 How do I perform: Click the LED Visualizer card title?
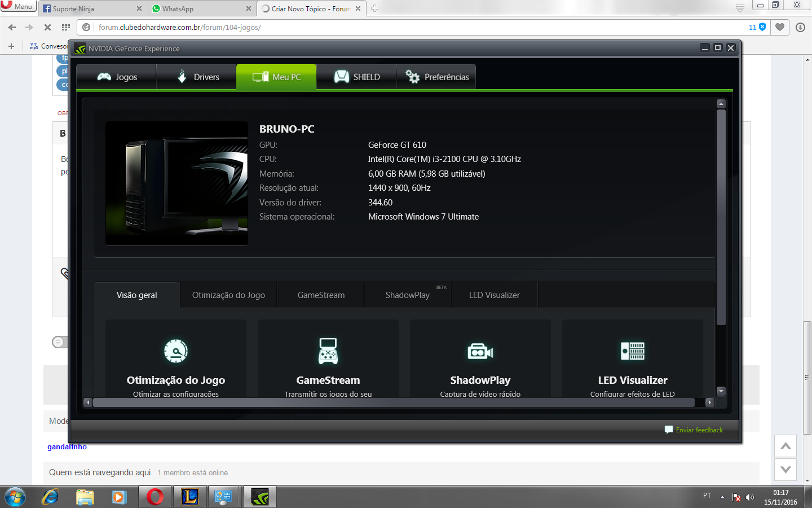[633, 380]
